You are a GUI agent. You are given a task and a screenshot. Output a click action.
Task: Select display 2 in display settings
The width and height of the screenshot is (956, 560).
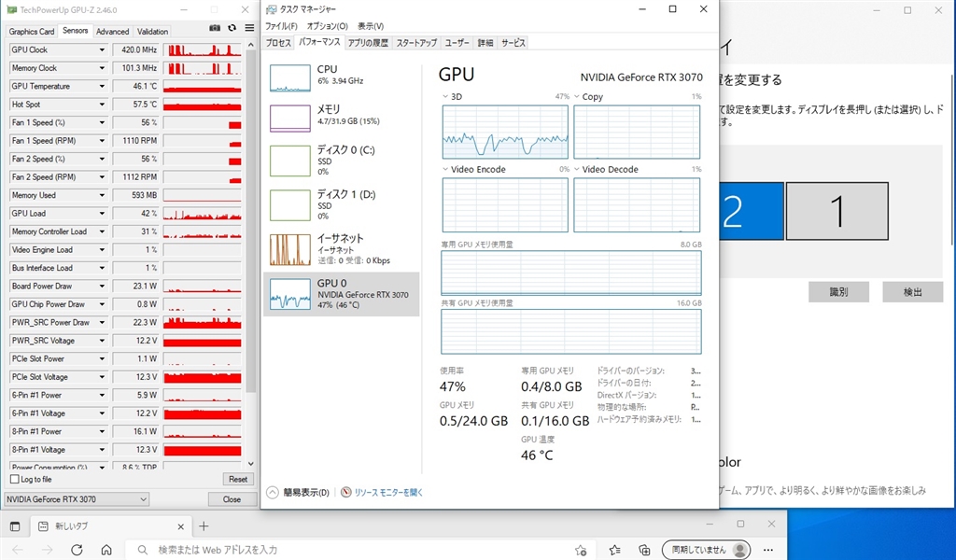click(x=751, y=211)
